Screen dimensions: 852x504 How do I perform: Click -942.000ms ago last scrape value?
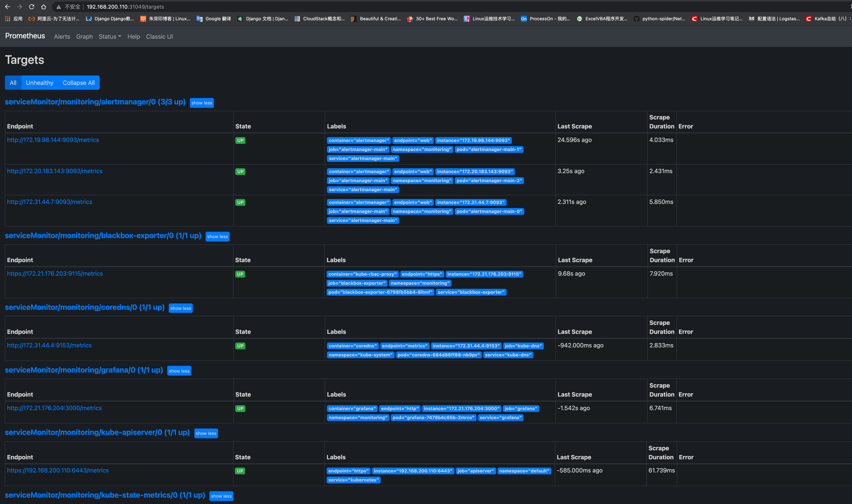[580, 345]
